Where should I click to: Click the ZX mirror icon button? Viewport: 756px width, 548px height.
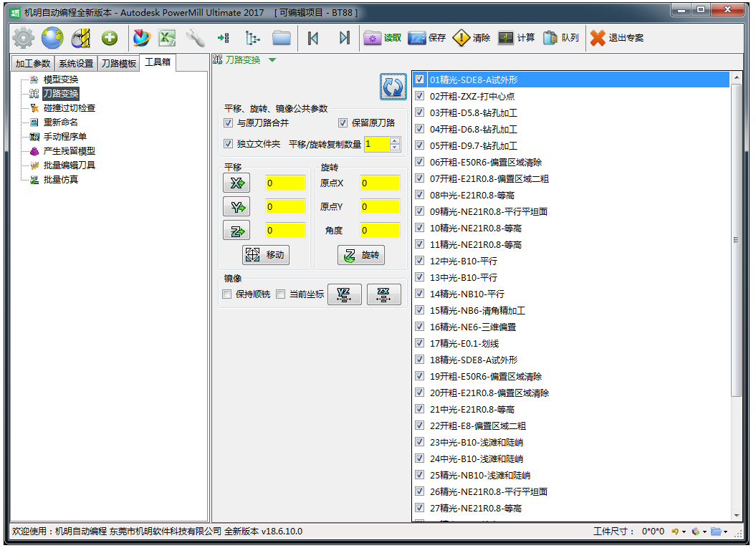pos(384,294)
